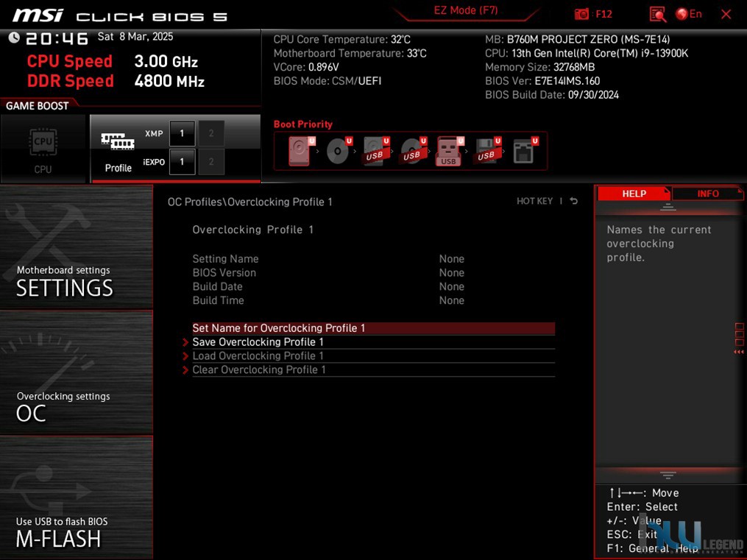Click the HOT KEY label
The image size is (747, 560).
pyautogui.click(x=534, y=202)
